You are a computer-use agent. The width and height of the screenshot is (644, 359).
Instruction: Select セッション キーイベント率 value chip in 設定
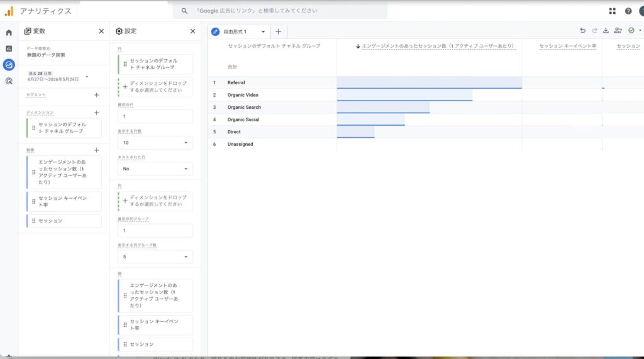pos(155,324)
